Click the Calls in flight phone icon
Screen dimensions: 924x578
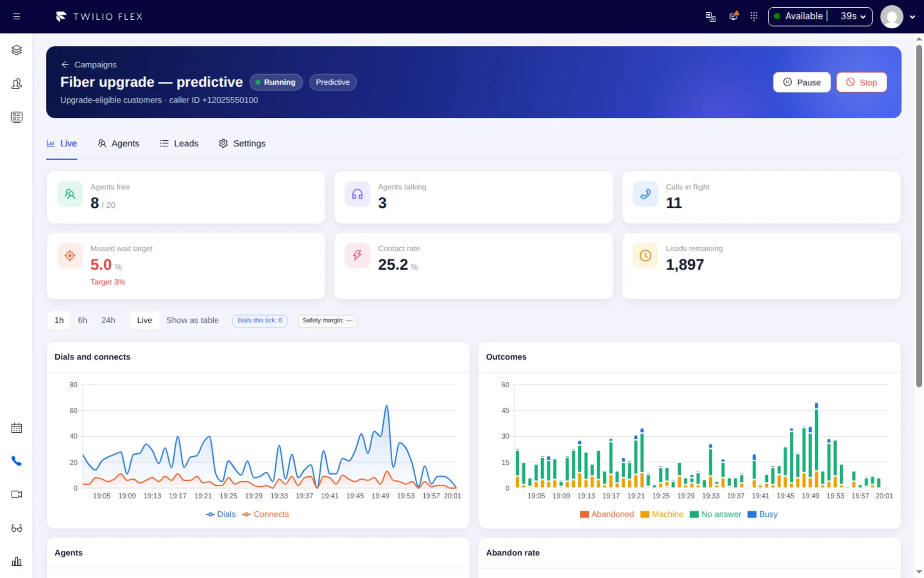(x=645, y=194)
